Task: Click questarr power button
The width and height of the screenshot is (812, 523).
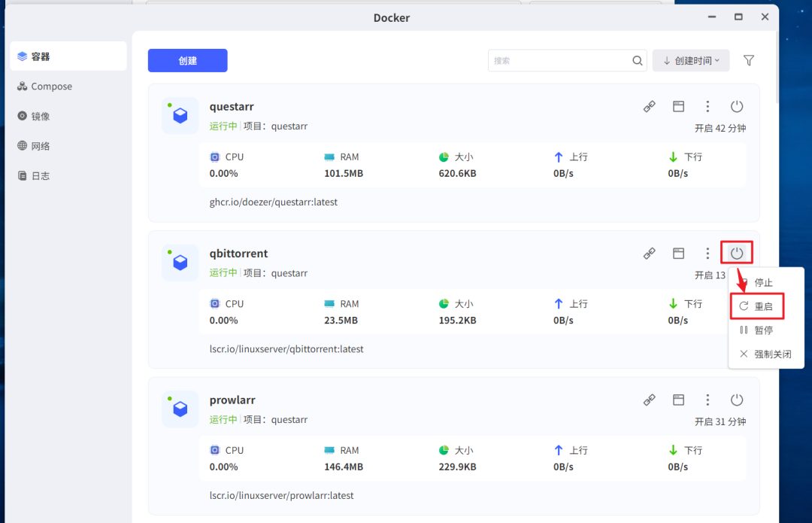Action: point(736,106)
